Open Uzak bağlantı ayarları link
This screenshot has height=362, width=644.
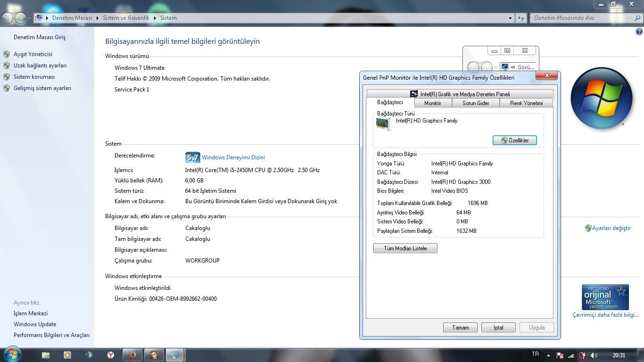tap(40, 66)
